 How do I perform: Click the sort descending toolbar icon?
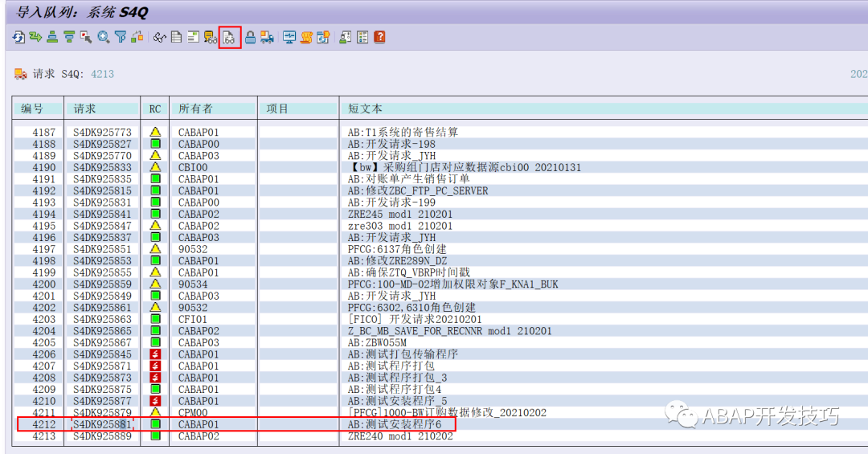click(68, 37)
